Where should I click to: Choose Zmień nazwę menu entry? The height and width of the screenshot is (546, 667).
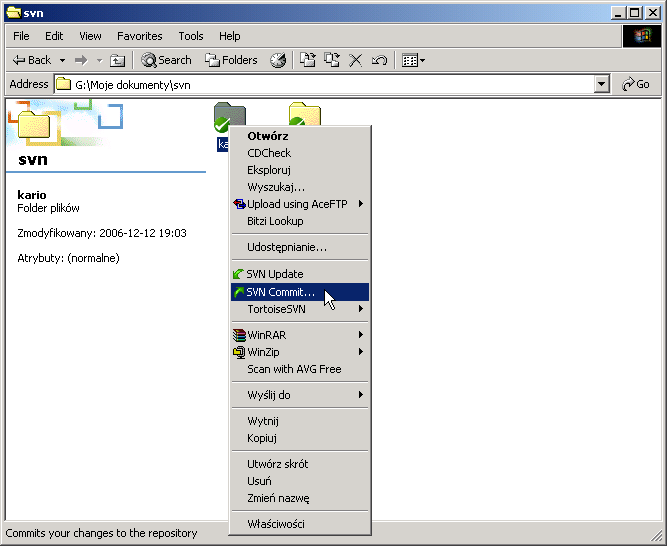point(300,498)
